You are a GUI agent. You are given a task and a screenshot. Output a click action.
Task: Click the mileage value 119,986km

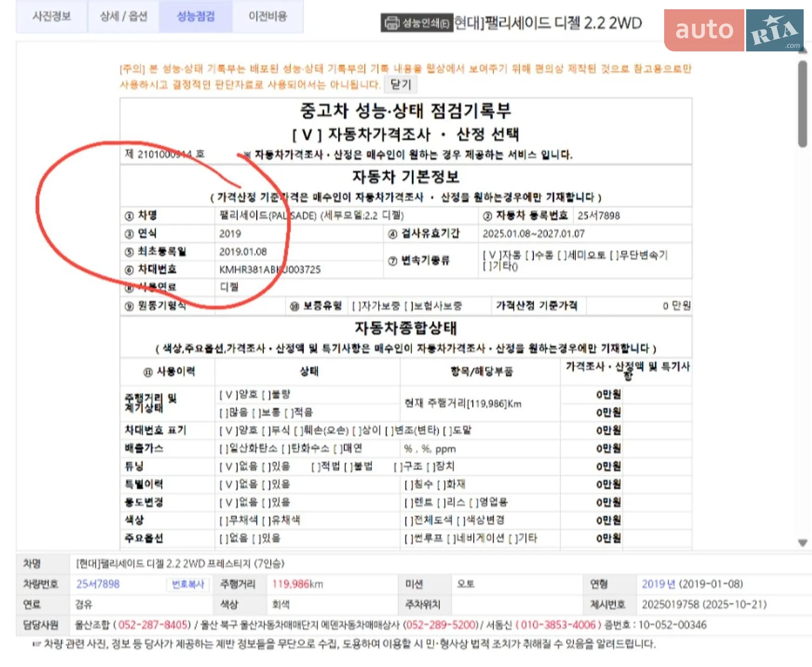(x=298, y=584)
